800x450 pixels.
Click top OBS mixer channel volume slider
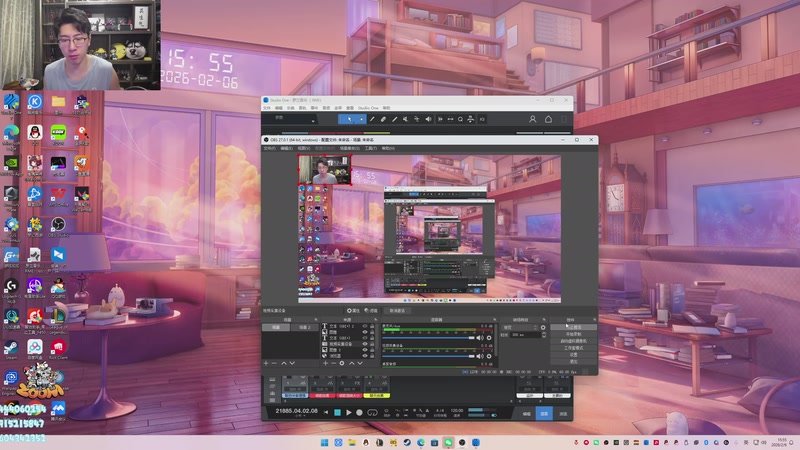pyautogui.click(x=429, y=338)
